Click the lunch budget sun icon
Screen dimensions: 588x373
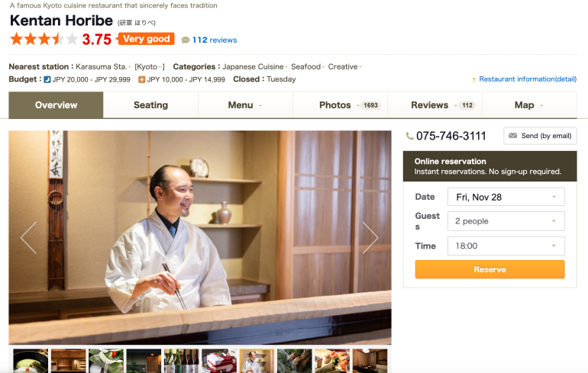coord(141,79)
